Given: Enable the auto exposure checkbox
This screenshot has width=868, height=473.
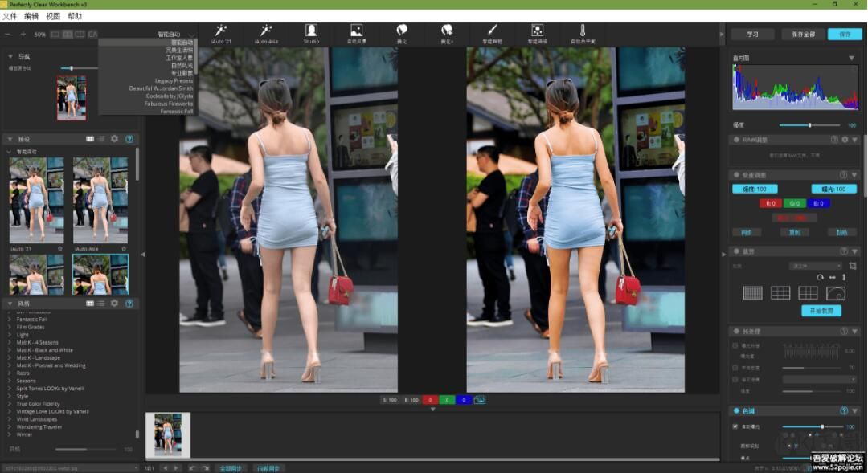Looking at the screenshot, I should pos(735,426).
